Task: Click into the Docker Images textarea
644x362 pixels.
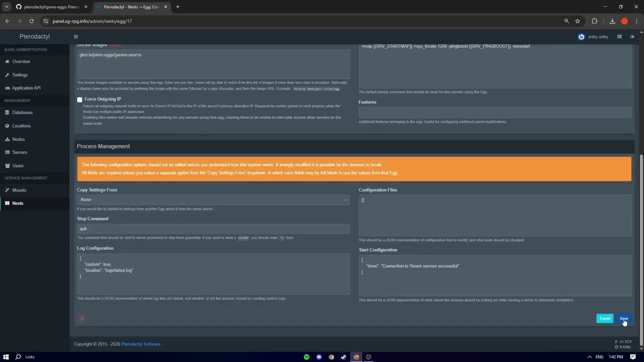Action: [213, 64]
